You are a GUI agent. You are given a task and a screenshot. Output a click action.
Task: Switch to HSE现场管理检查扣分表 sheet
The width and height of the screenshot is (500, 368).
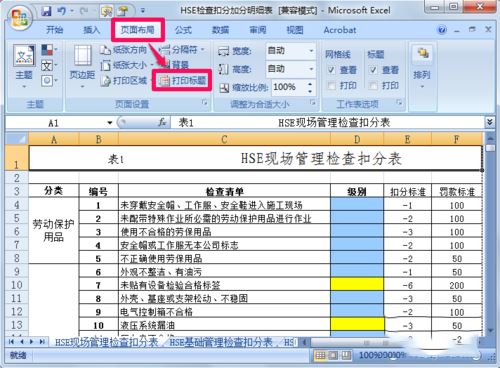106,342
